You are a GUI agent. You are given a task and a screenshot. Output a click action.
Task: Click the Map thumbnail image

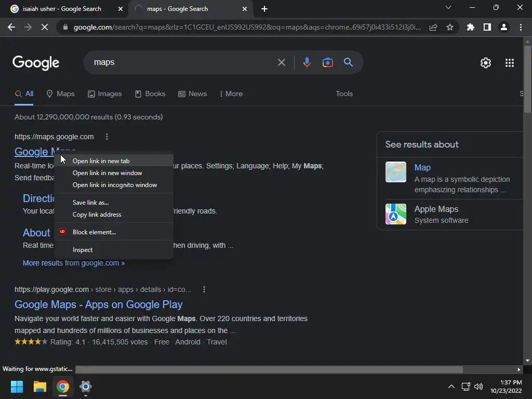395,172
